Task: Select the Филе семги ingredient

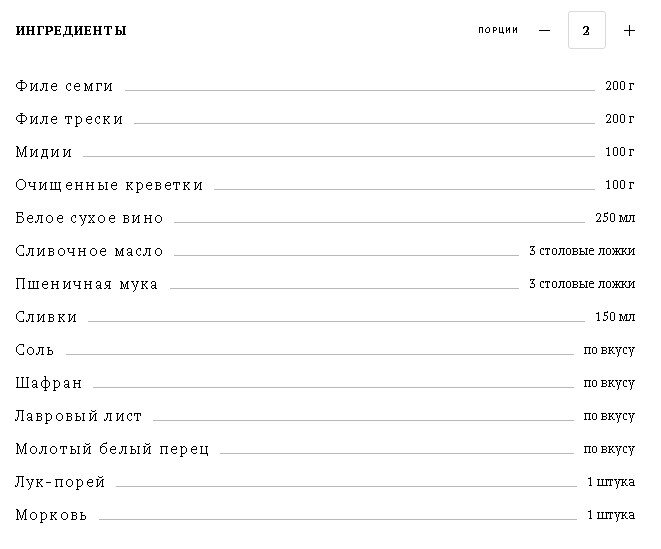Action: coord(65,86)
